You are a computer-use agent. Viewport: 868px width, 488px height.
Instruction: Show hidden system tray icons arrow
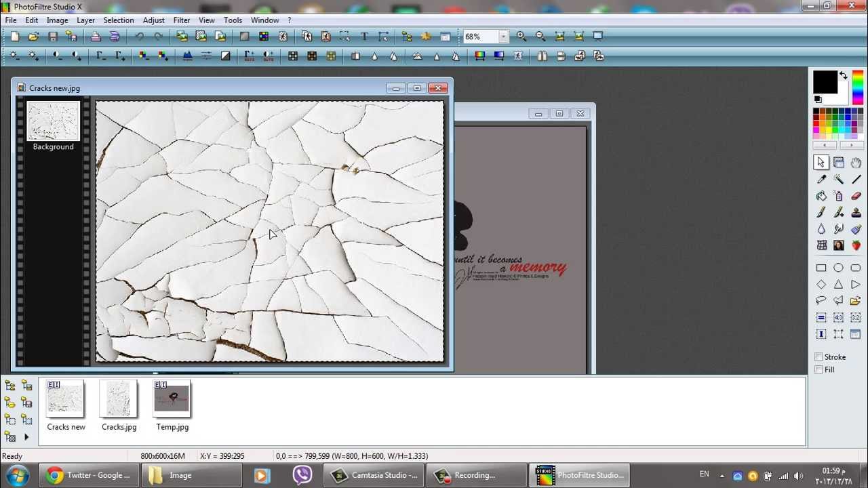point(722,476)
